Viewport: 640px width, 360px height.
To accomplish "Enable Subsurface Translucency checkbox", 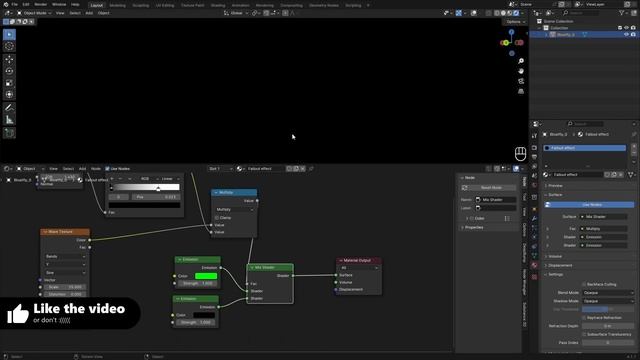I will click(584, 334).
